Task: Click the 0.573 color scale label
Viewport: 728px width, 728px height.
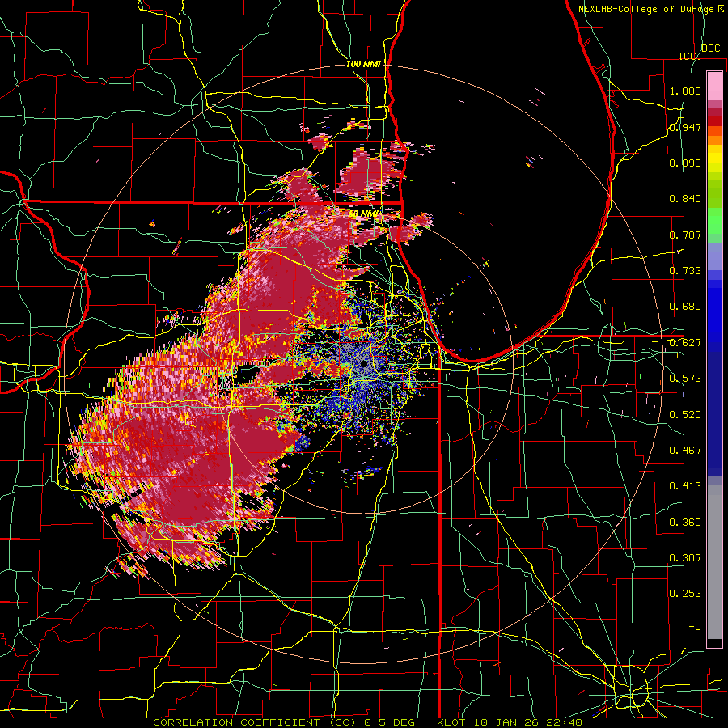Action: (685, 379)
